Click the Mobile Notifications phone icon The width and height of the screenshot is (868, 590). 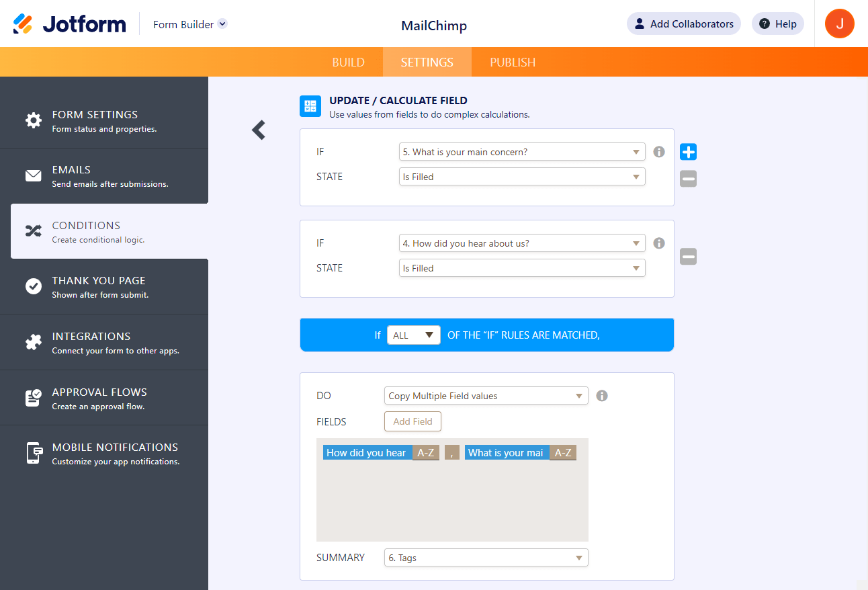[x=33, y=453]
